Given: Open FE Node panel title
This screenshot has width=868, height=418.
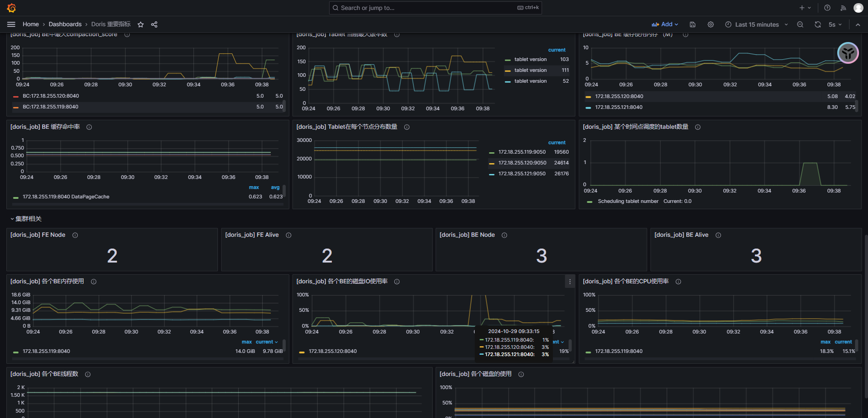Looking at the screenshot, I should [x=38, y=235].
